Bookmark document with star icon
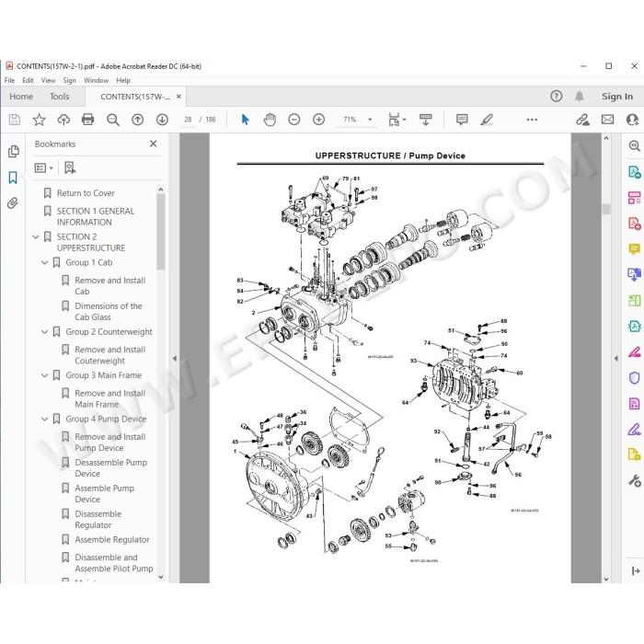Screen dimensions: 644x644 click(x=39, y=120)
